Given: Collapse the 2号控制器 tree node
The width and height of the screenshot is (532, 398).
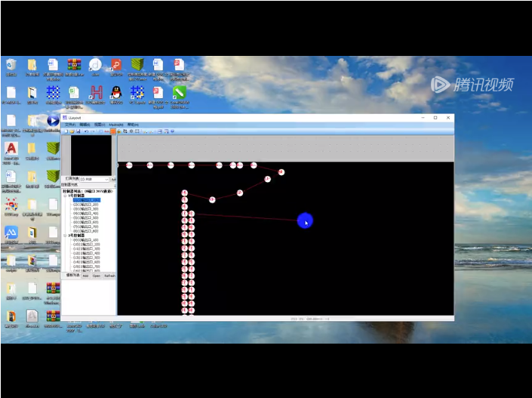Looking at the screenshot, I should [65, 235].
